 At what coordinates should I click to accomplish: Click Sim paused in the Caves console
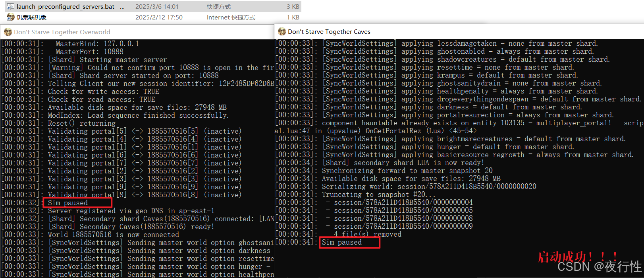(x=342, y=242)
